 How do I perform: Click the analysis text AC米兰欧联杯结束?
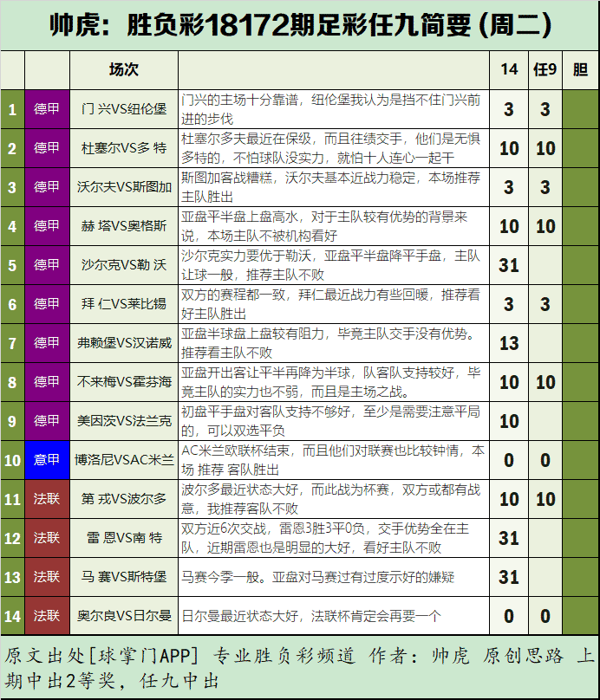point(236,450)
